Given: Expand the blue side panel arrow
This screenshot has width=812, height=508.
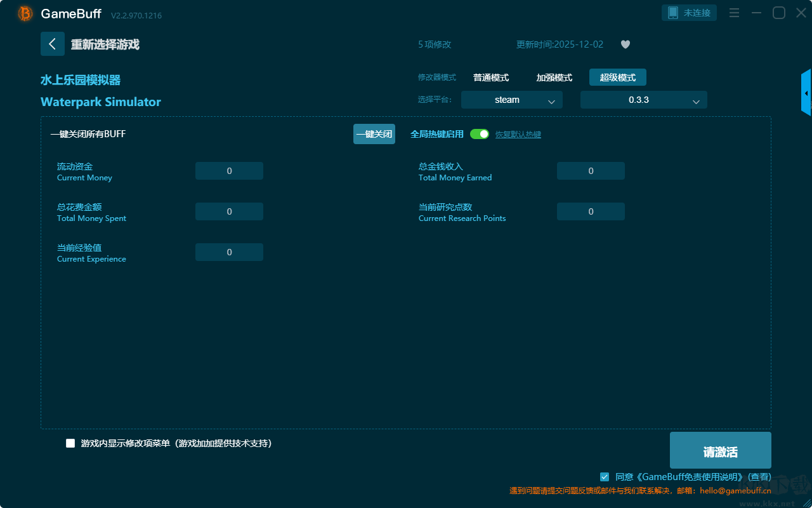Looking at the screenshot, I should tap(806, 93).
